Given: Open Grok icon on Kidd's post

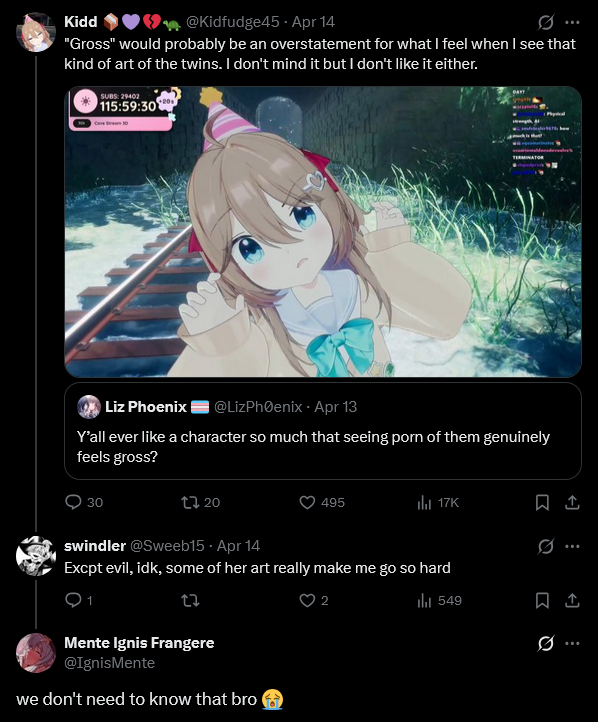Looking at the screenshot, I should (x=546, y=22).
